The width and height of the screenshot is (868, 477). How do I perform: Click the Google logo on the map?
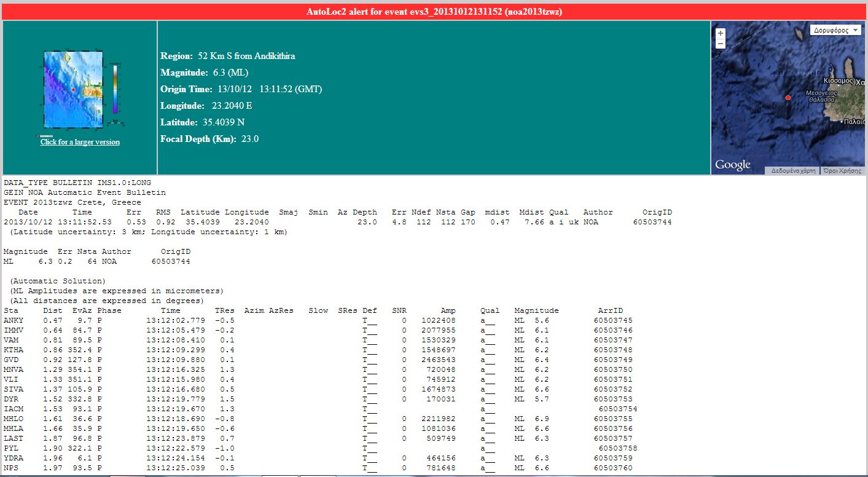pos(732,165)
